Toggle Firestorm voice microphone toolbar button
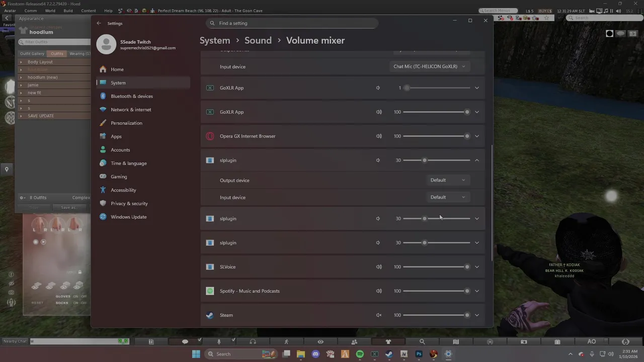Viewport: 644px width, 362px height. pyautogui.click(x=219, y=341)
